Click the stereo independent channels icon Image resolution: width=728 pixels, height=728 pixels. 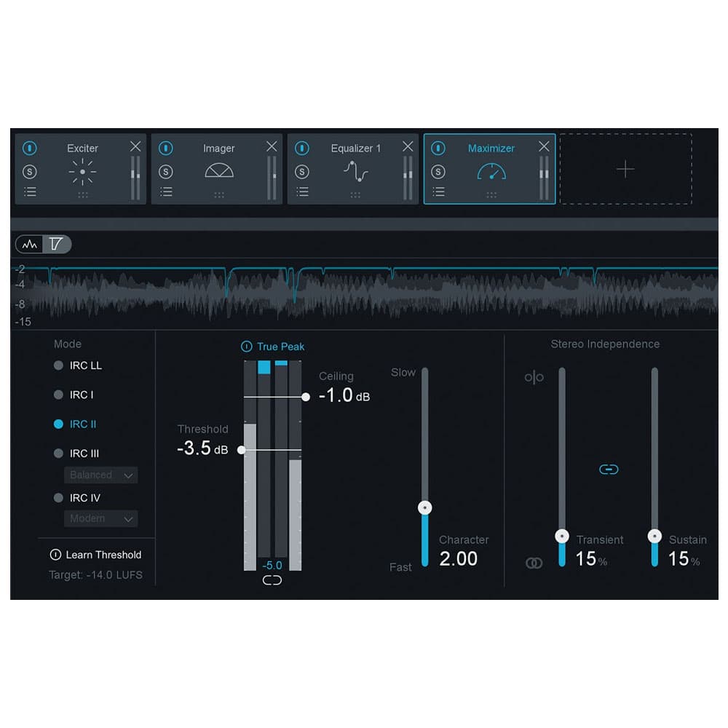coord(534,377)
